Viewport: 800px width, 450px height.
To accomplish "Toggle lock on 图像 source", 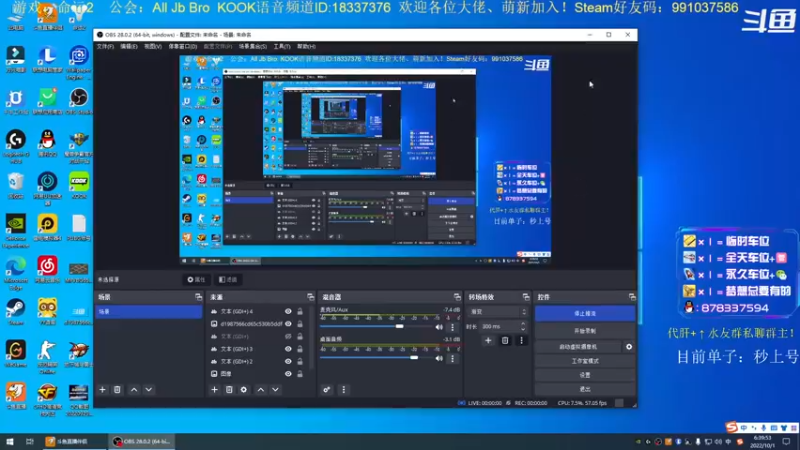I will click(x=300, y=374).
